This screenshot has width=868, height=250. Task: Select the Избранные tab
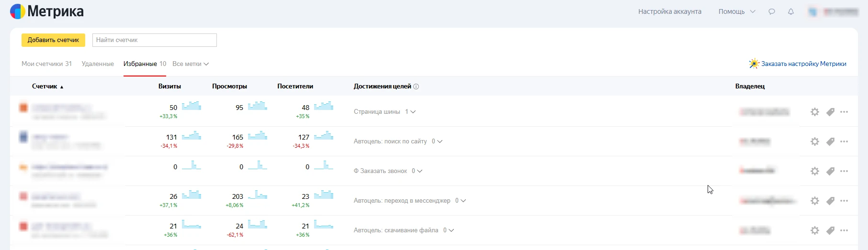[145, 64]
